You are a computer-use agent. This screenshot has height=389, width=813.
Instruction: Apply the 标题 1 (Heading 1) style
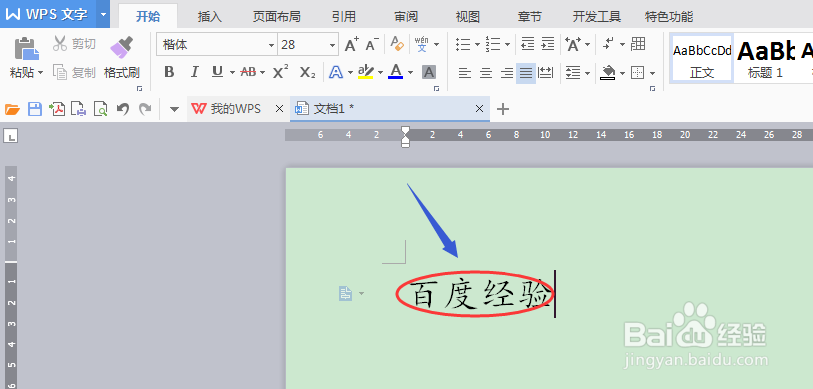click(x=765, y=58)
